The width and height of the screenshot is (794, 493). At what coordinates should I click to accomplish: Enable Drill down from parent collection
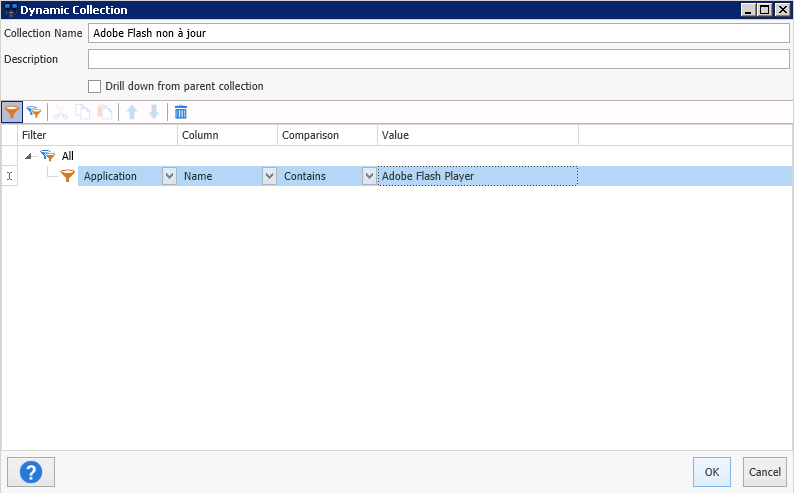(95, 86)
